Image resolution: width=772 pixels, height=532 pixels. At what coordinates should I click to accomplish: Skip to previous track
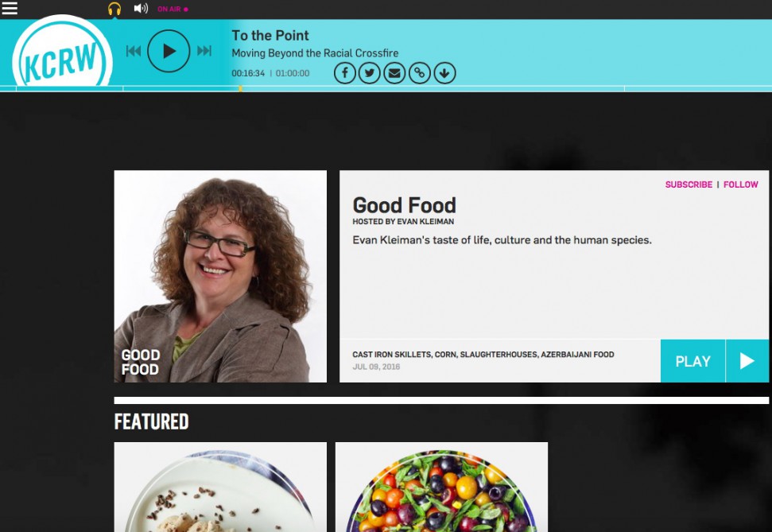click(134, 51)
